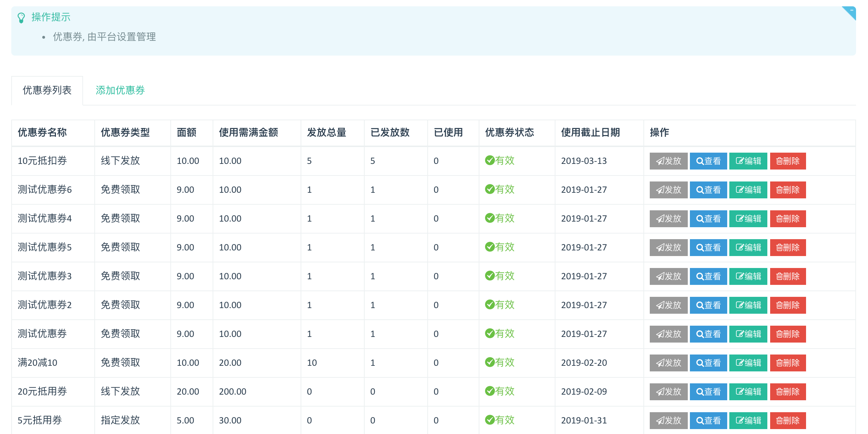The image size is (868, 434).
Task: Click the 使用截止日期 column header
Action: click(590, 133)
